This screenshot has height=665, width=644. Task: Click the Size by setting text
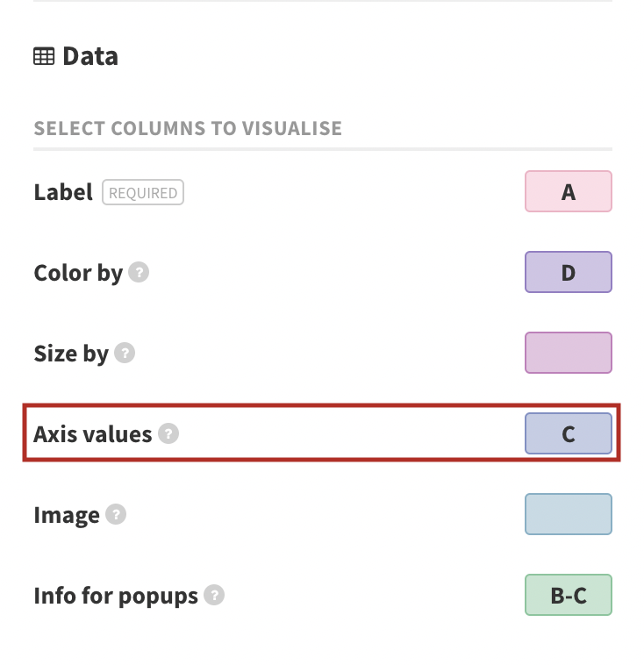71,354
